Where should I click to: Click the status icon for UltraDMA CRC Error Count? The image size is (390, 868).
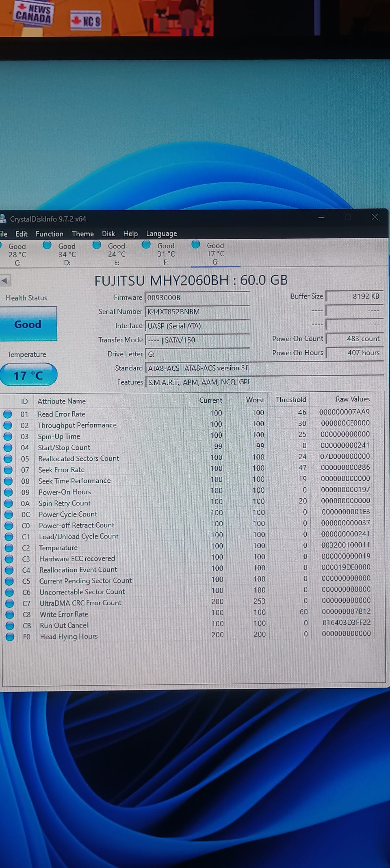click(x=10, y=603)
